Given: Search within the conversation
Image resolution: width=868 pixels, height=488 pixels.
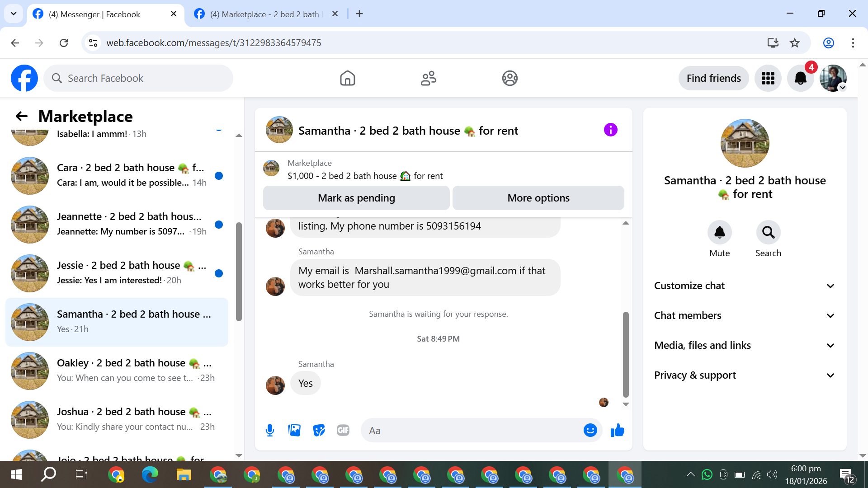Looking at the screenshot, I should pos(768,233).
